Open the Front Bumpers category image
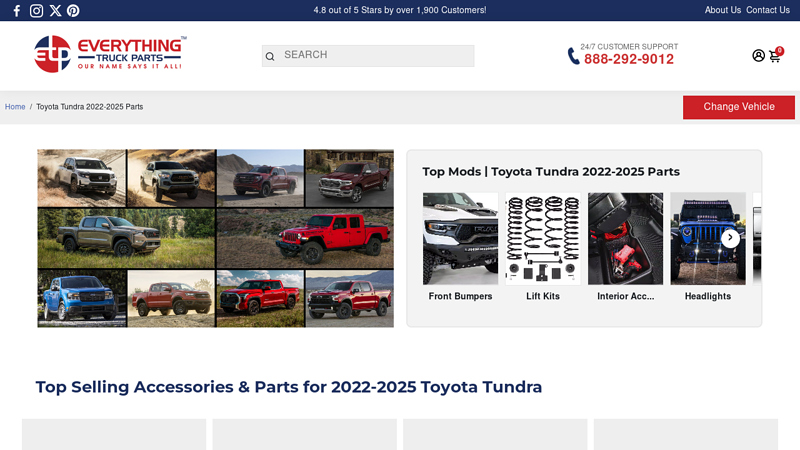Screen dimensions: 800x450 460,238
